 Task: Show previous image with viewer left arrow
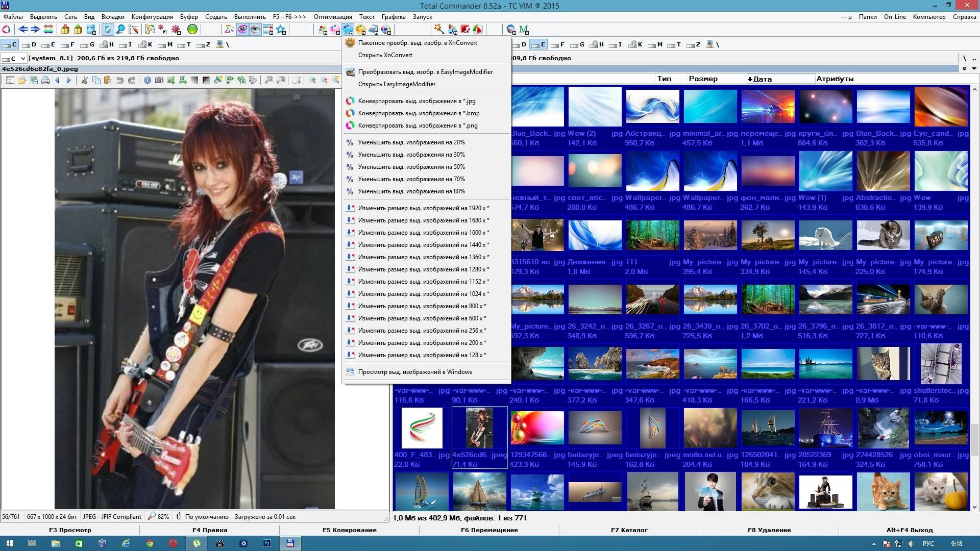point(57,80)
